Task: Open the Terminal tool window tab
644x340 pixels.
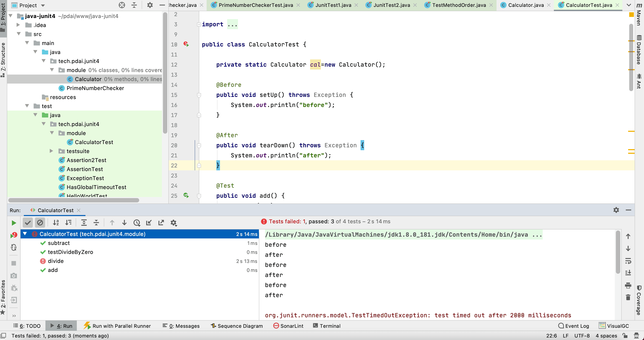Action: pos(327,326)
